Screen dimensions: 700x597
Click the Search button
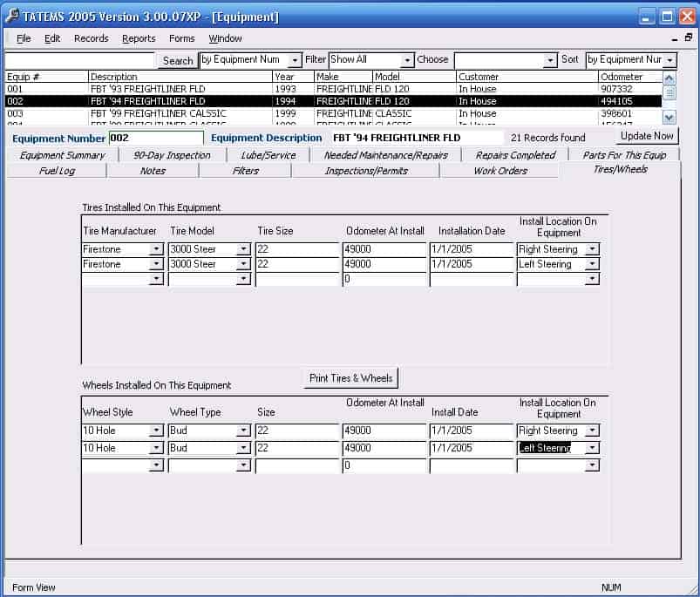click(178, 60)
